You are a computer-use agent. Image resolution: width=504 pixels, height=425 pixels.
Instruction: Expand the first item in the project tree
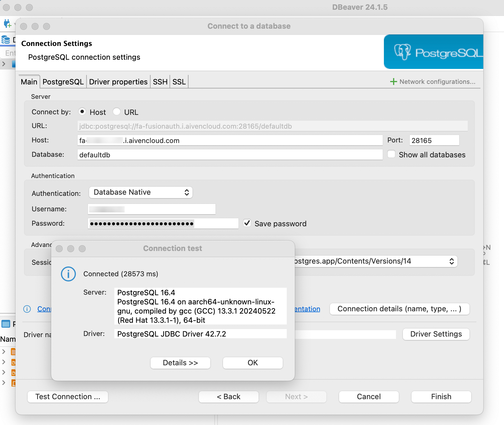4,351
